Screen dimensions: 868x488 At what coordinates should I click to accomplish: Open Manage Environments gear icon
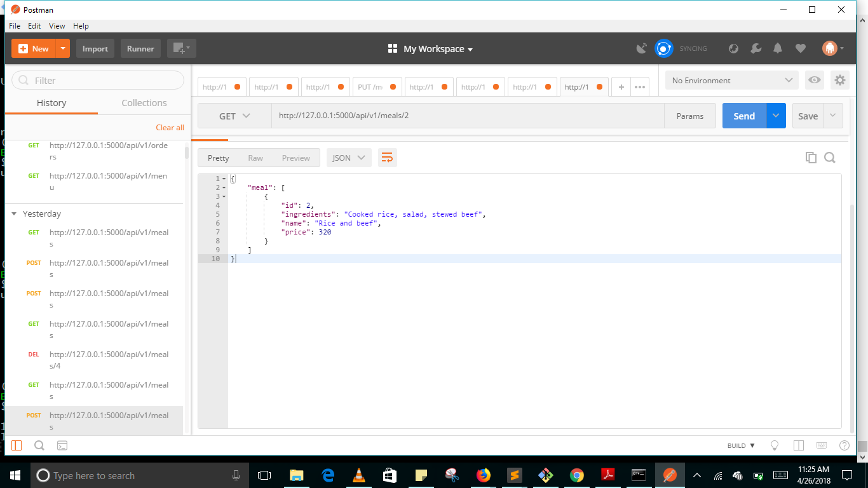pyautogui.click(x=840, y=80)
